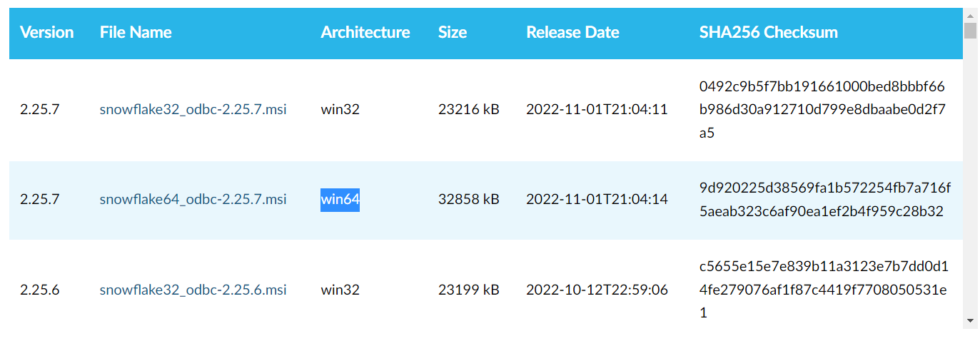Click the Architecture column header
980x361 pixels.
tap(365, 32)
